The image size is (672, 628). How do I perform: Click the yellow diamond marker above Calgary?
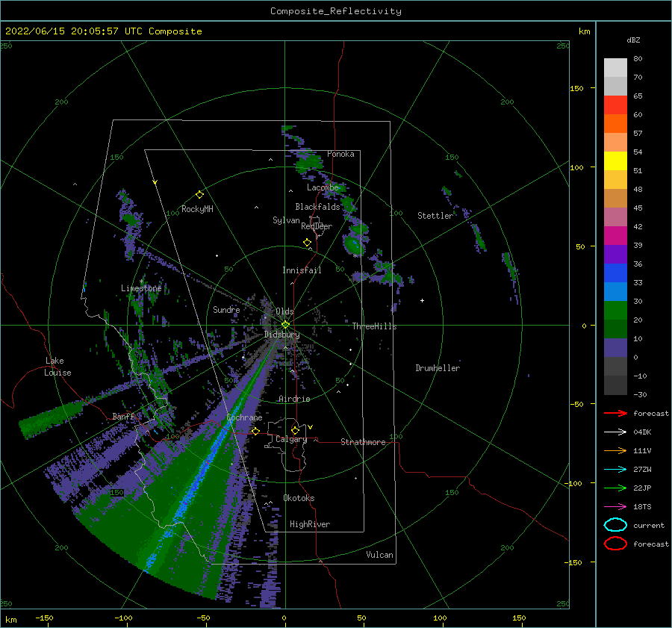click(x=295, y=430)
